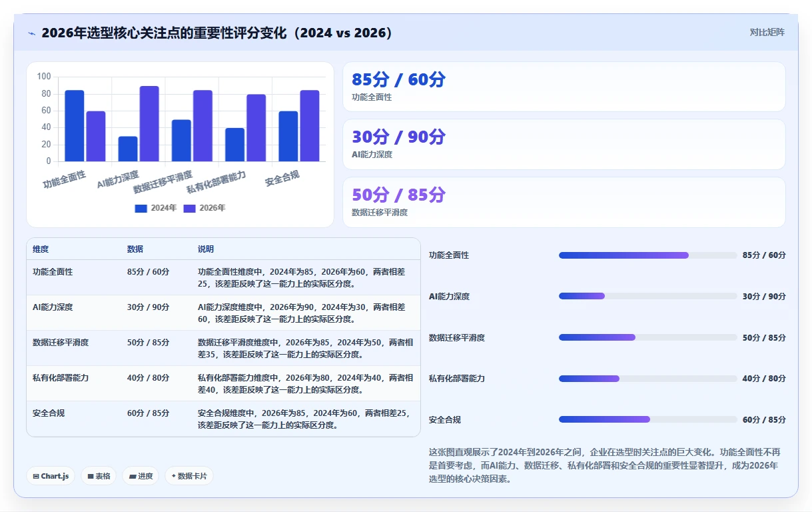Click the AI能力深度 progress bar
The height and width of the screenshot is (512, 812).
tap(648, 296)
